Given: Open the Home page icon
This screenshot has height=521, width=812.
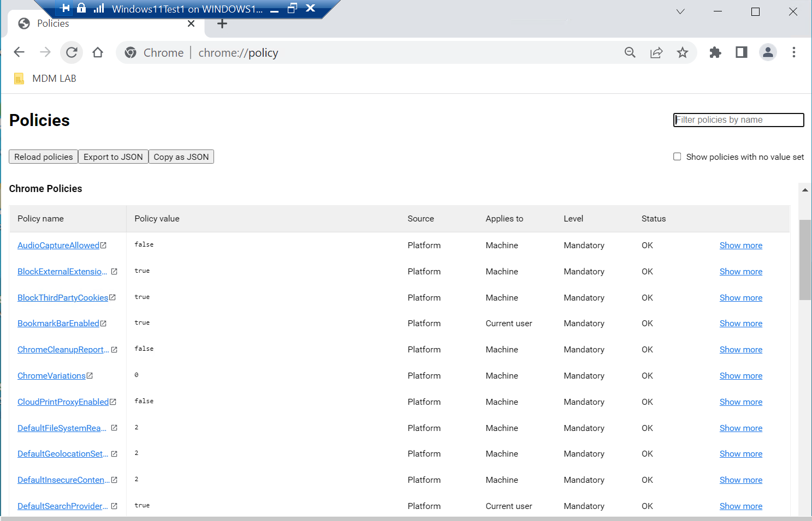Looking at the screenshot, I should (x=98, y=52).
